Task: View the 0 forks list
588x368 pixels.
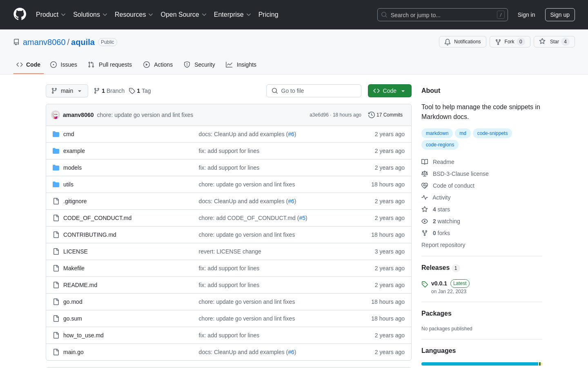Action: (x=436, y=233)
